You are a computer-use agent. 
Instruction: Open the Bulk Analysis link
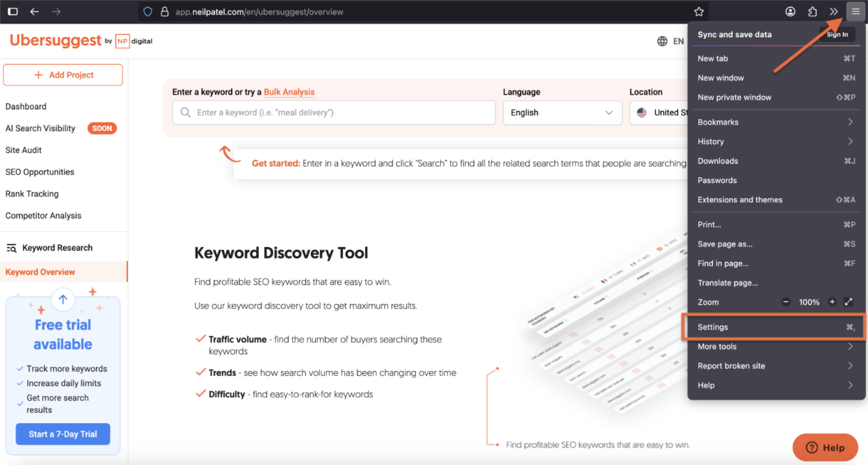[x=289, y=92]
